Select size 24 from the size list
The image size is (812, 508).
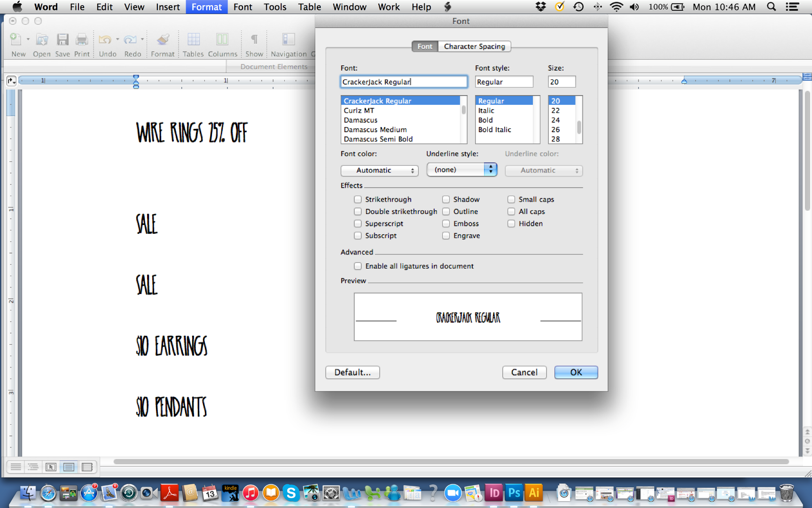pos(555,120)
